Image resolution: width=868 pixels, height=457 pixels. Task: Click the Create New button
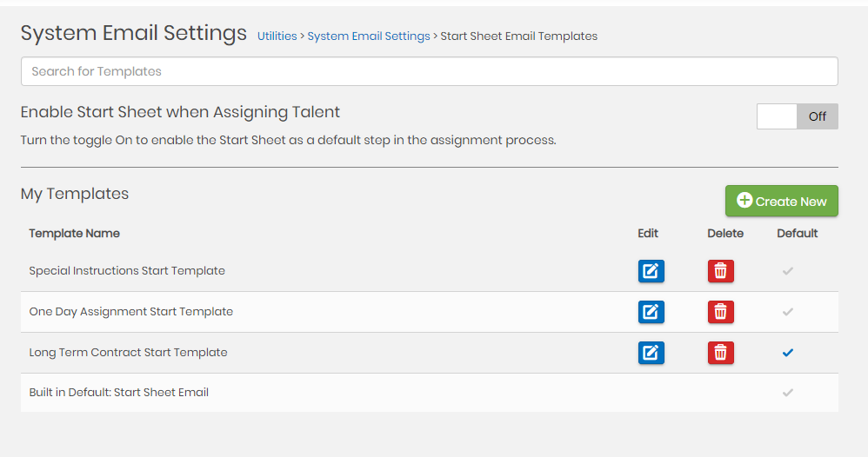pos(781,202)
